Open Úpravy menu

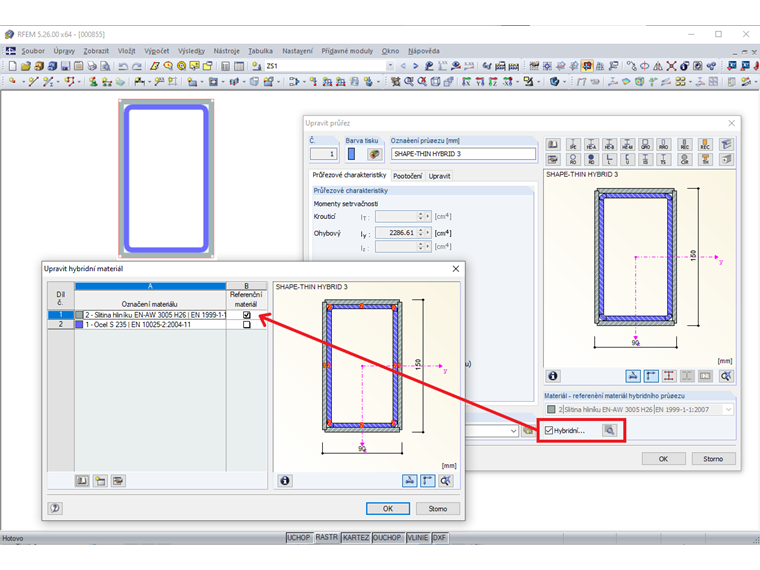point(64,51)
